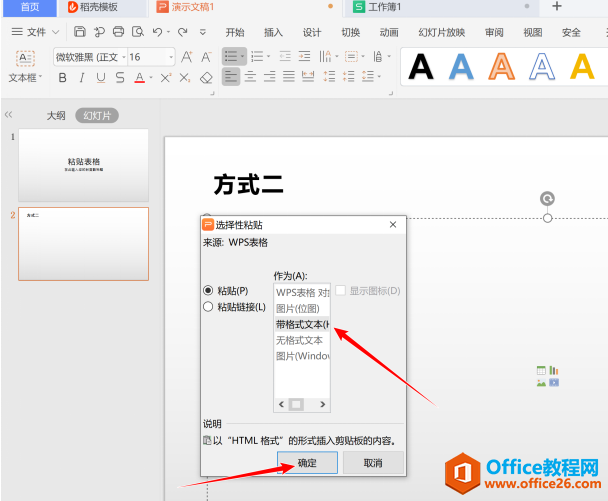Click the undo arrow icon

157,32
